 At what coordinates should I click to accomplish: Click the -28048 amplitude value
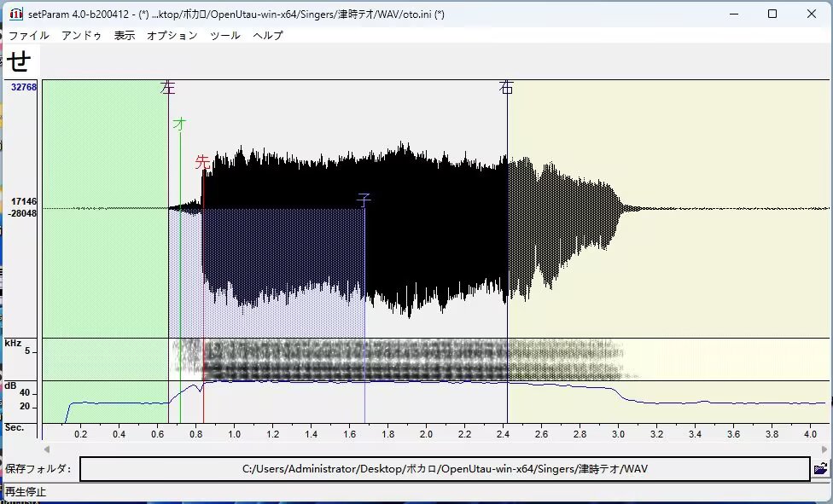pos(22,213)
